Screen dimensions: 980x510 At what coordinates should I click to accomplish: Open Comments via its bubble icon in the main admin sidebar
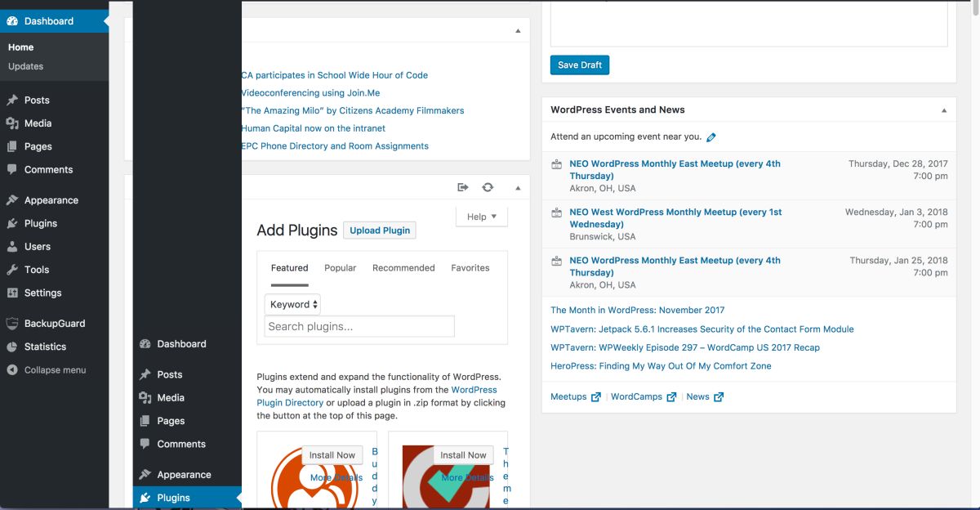tap(12, 170)
